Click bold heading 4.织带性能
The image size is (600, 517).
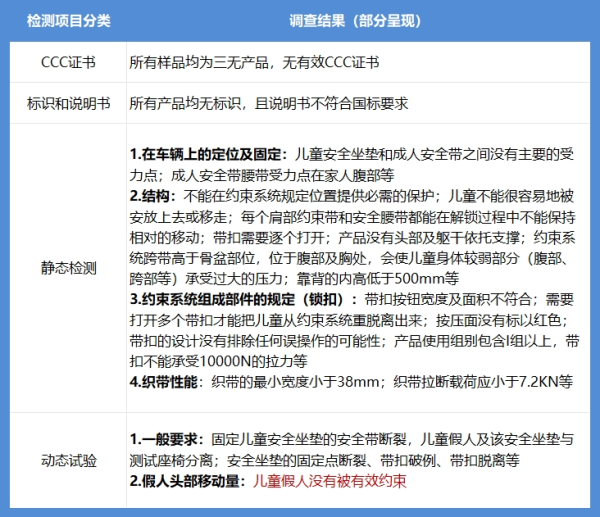coord(166,382)
